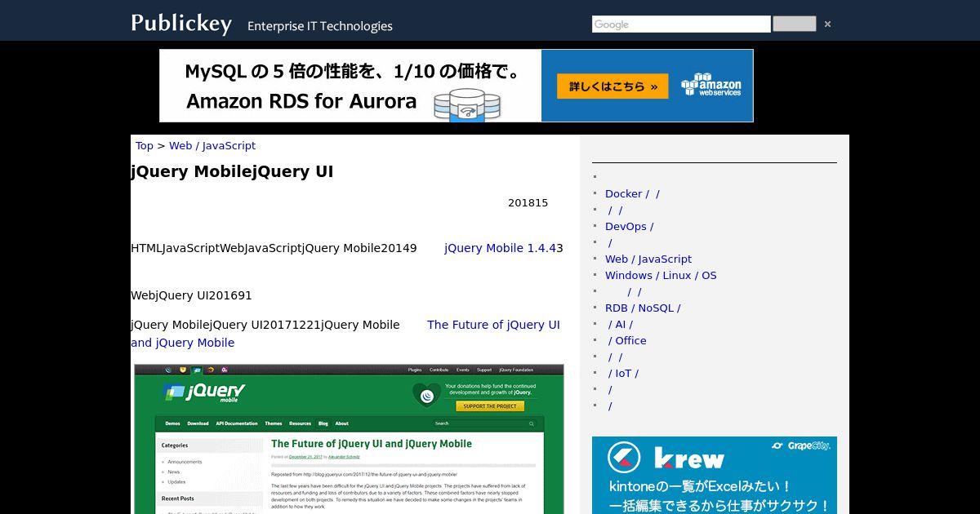Open Windows / Linux / OS category
Viewport: 980px width, 514px height.
(x=661, y=276)
